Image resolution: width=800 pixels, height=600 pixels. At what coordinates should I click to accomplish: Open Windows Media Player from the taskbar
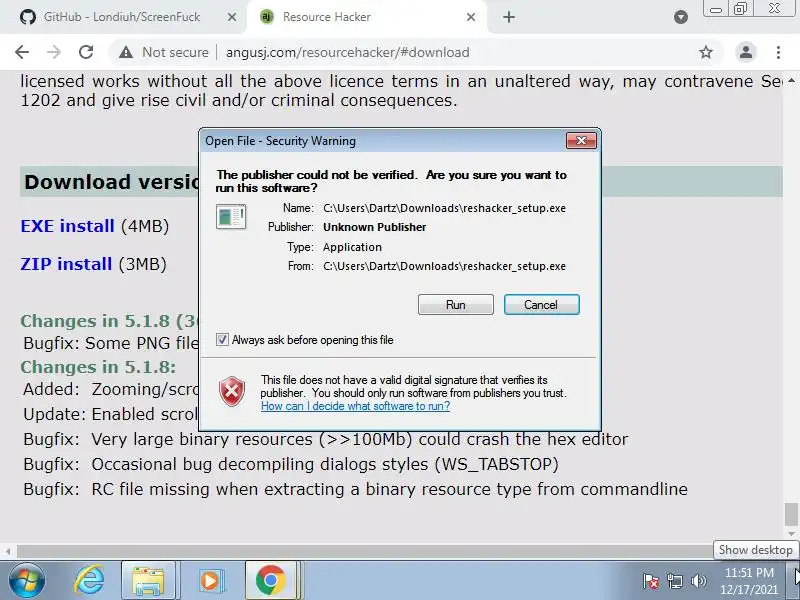pos(210,581)
